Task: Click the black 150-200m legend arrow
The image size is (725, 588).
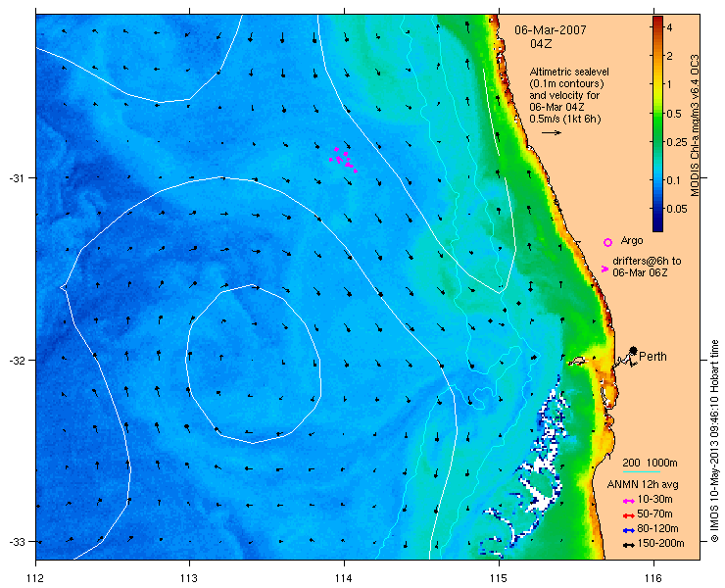Action: 628,545
